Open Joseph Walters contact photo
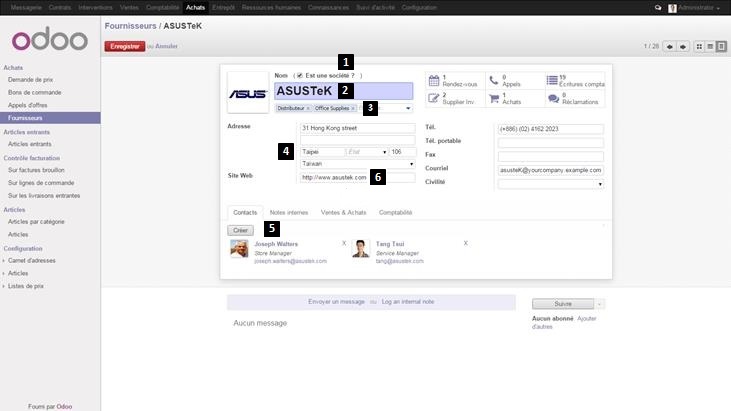 point(239,249)
